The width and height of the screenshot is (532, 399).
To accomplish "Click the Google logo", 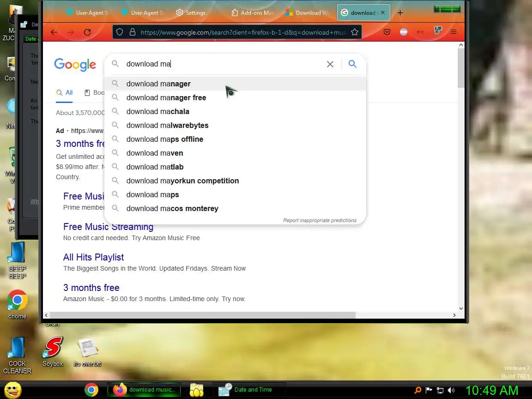I will [75, 65].
